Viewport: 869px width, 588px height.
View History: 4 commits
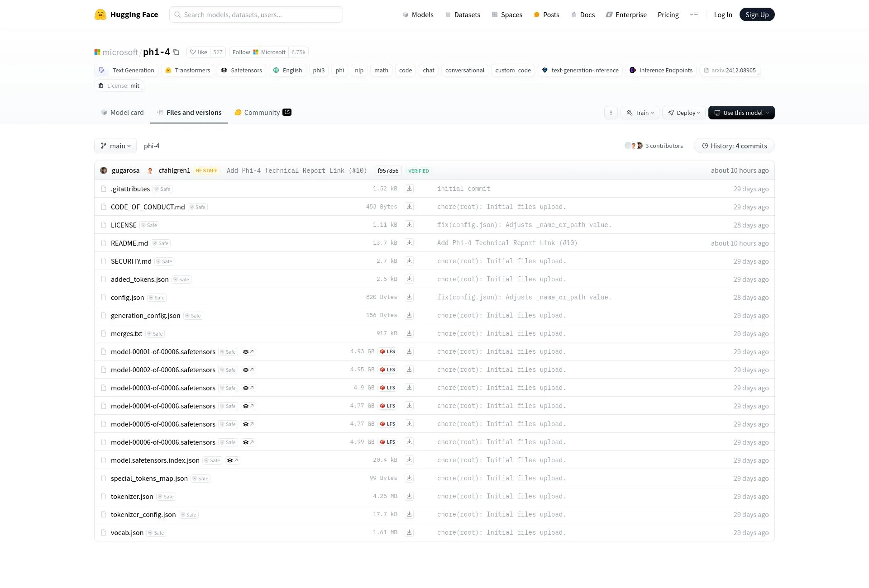[734, 146]
